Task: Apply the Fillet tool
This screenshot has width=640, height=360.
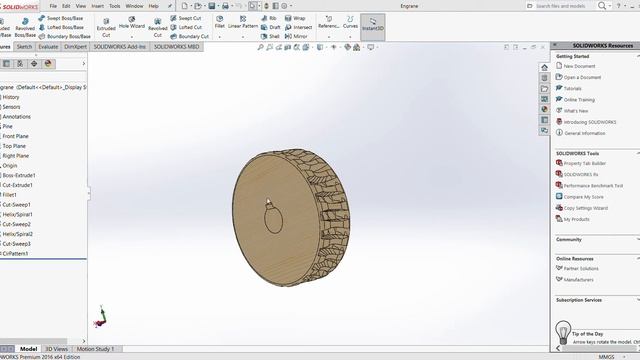Action: pos(220,22)
